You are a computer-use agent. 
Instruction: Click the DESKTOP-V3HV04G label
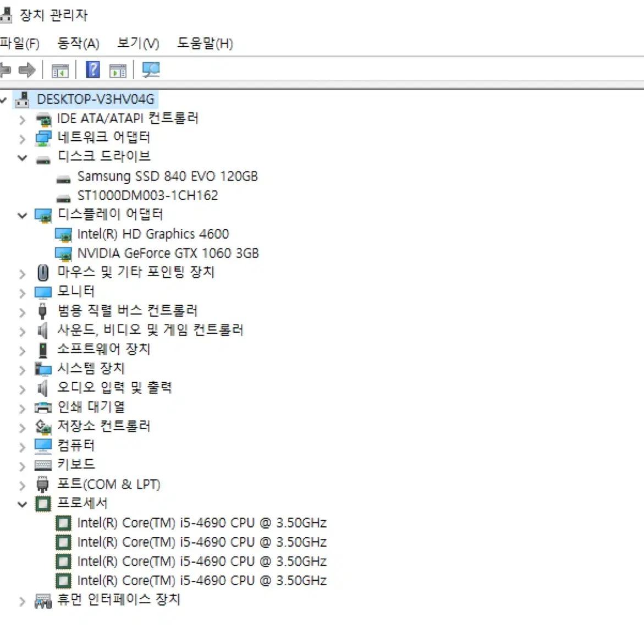pos(96,100)
